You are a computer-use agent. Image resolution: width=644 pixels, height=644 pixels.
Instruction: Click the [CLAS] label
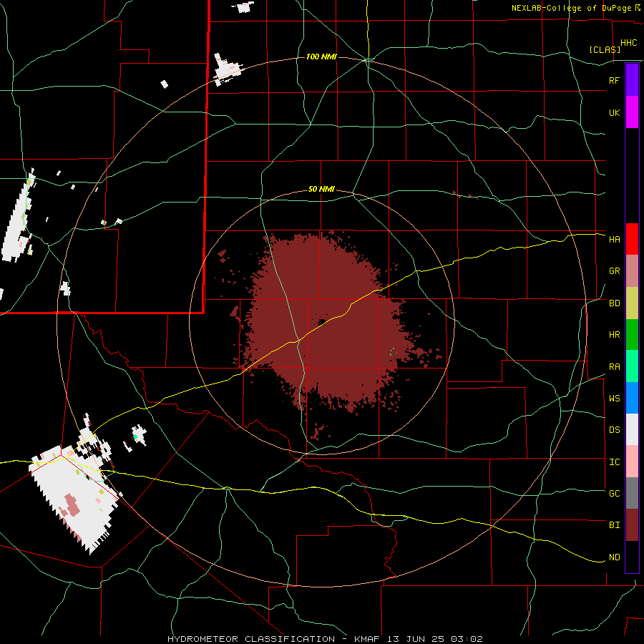pos(605,49)
